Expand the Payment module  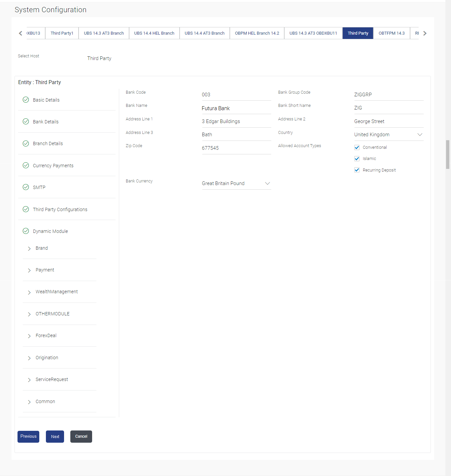[x=29, y=270]
